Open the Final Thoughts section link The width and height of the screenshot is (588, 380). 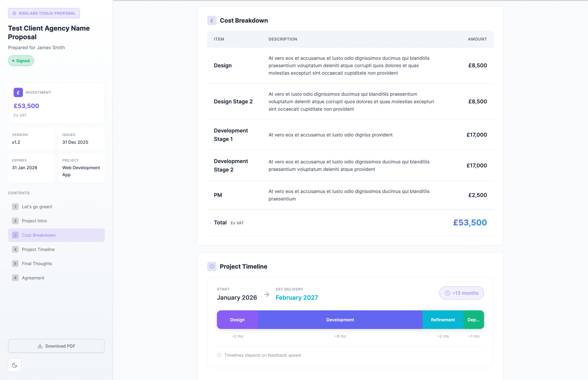[37, 264]
